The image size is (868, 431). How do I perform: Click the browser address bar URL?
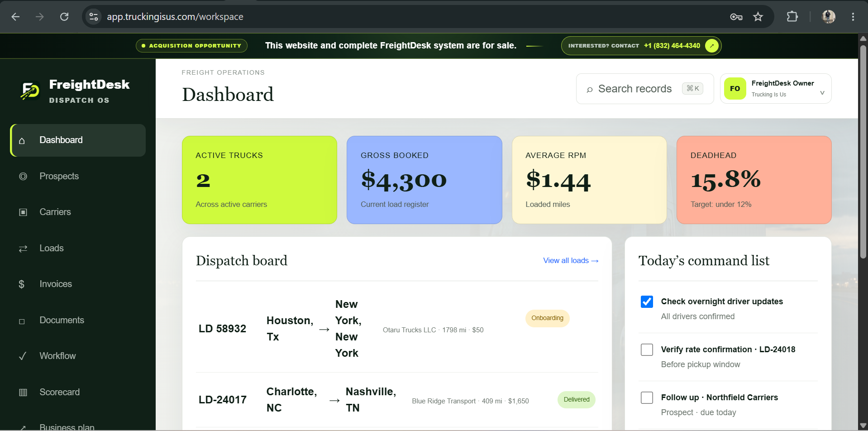(175, 17)
